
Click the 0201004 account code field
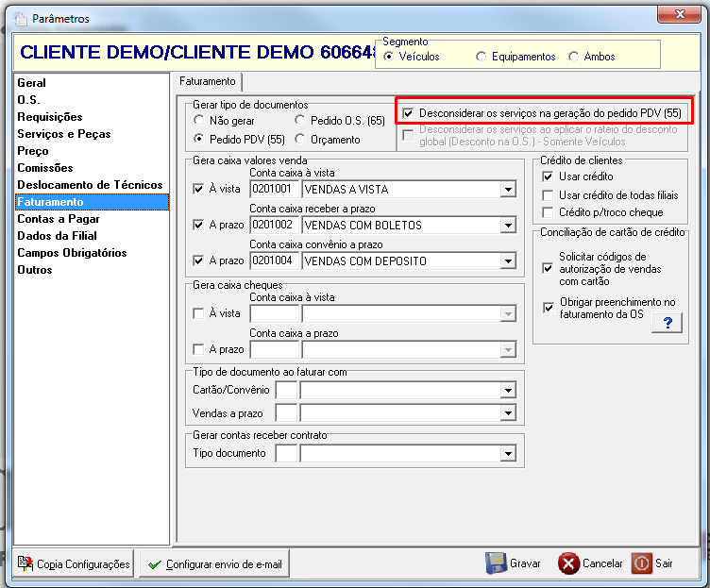(274, 260)
